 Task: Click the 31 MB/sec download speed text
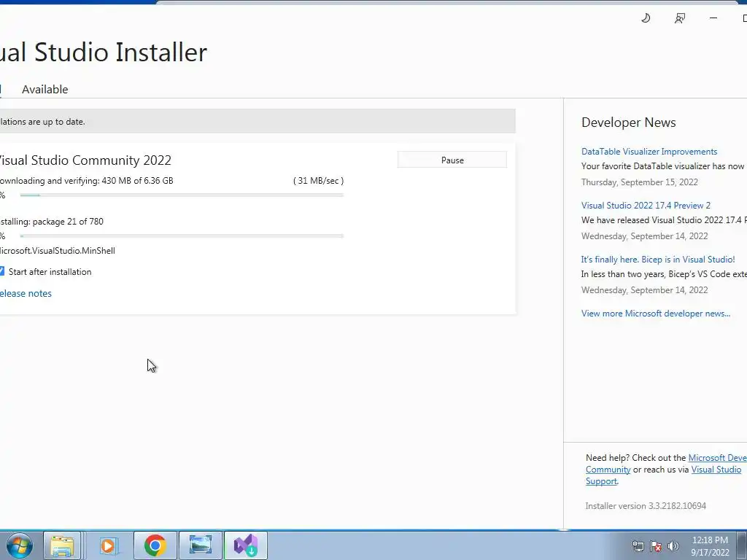318,181
